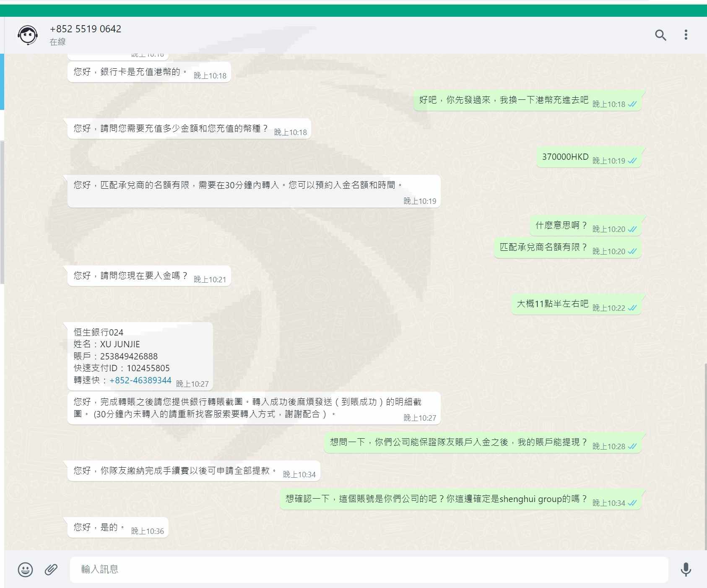Screen dimensions: 707x588
Task: Click contact number +852 5519 0642
Action: [86, 29]
